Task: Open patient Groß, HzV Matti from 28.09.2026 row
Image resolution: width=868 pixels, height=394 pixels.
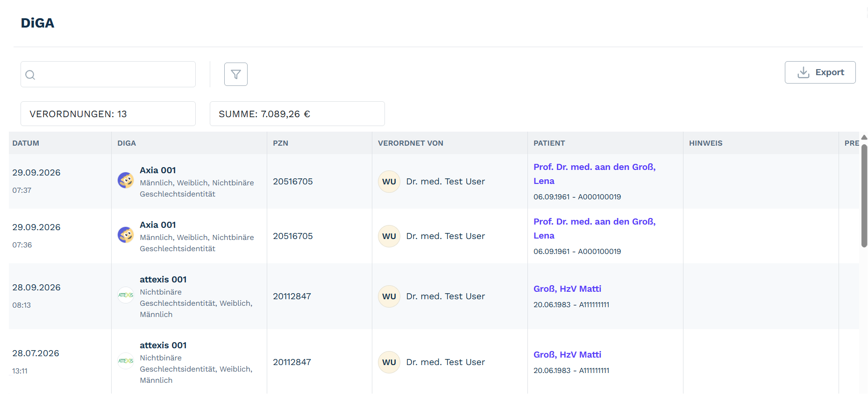Action: 567,288
